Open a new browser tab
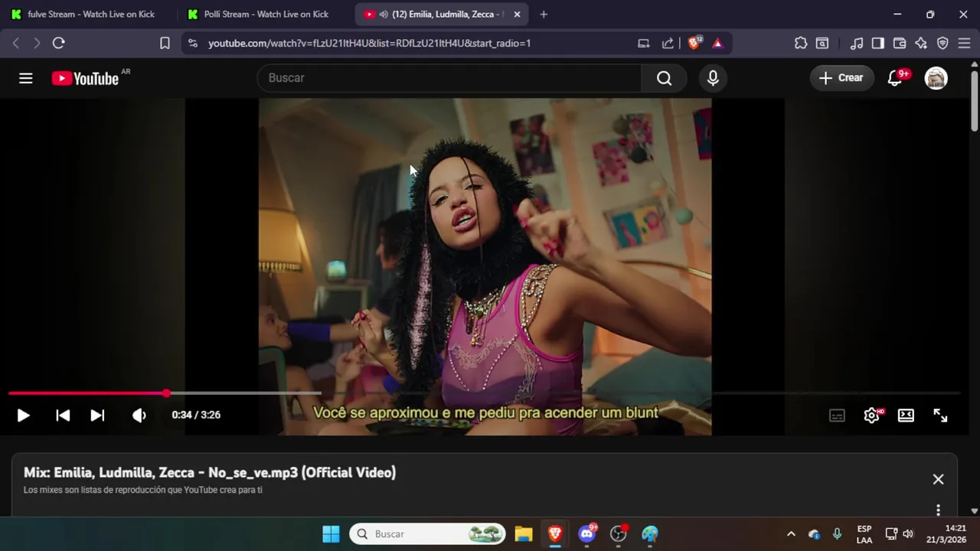The image size is (980, 551). pos(544,15)
